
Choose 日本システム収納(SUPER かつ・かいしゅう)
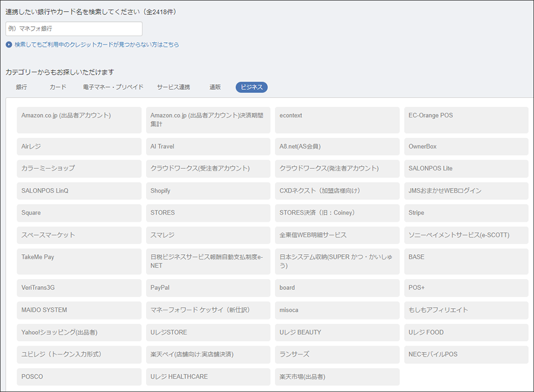coord(337,262)
